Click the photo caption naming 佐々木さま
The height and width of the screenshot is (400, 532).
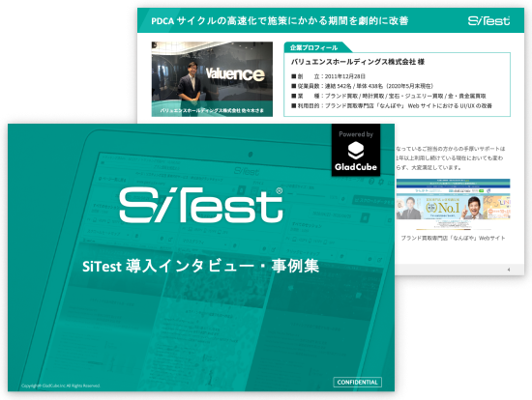click(212, 110)
